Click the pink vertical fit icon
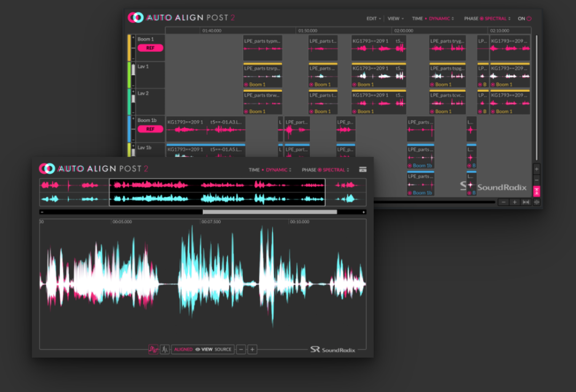This screenshot has width=576, height=392. click(537, 191)
